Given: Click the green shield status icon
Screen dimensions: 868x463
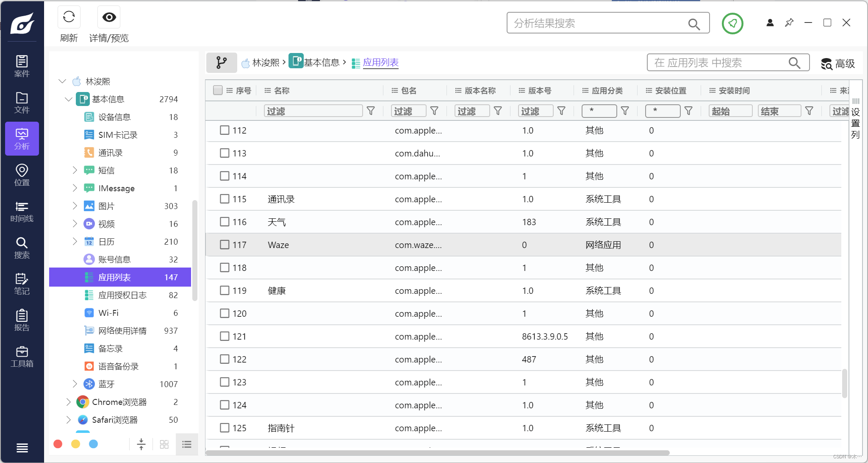Looking at the screenshot, I should (x=732, y=23).
